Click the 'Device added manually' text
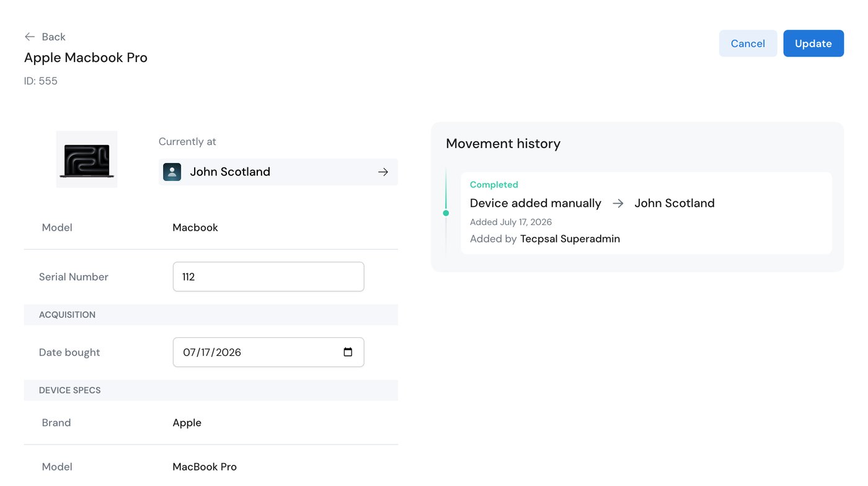Screen dimensions: 868x486 tap(536, 203)
